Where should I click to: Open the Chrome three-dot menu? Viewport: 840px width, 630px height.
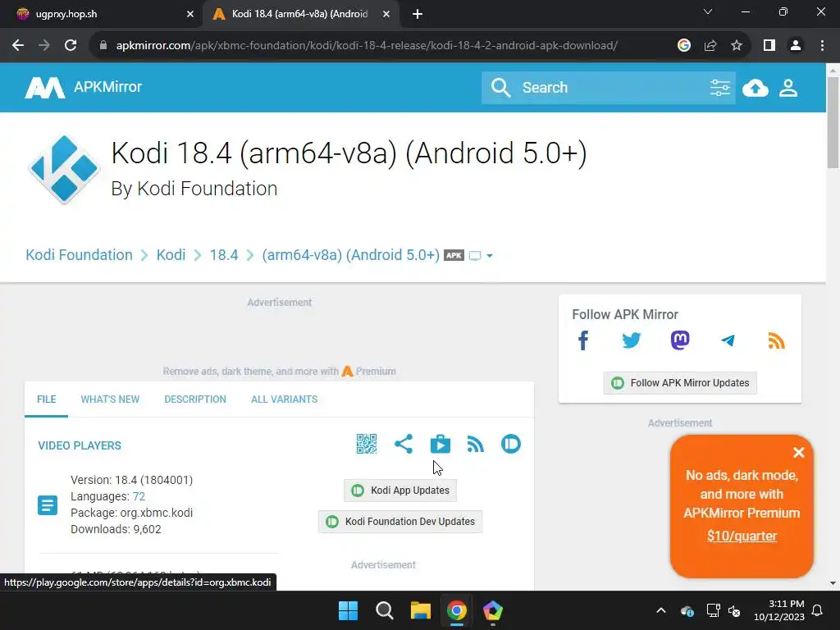click(x=822, y=46)
